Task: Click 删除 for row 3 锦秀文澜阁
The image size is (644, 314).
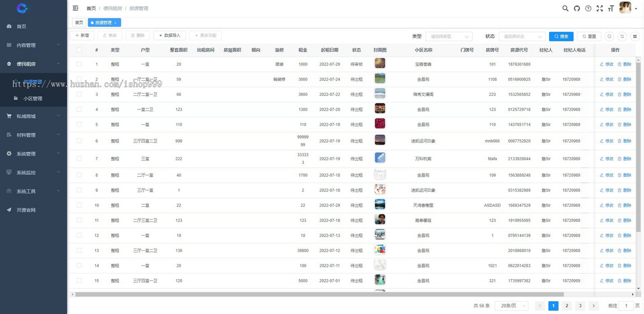Action: pyautogui.click(x=625, y=94)
